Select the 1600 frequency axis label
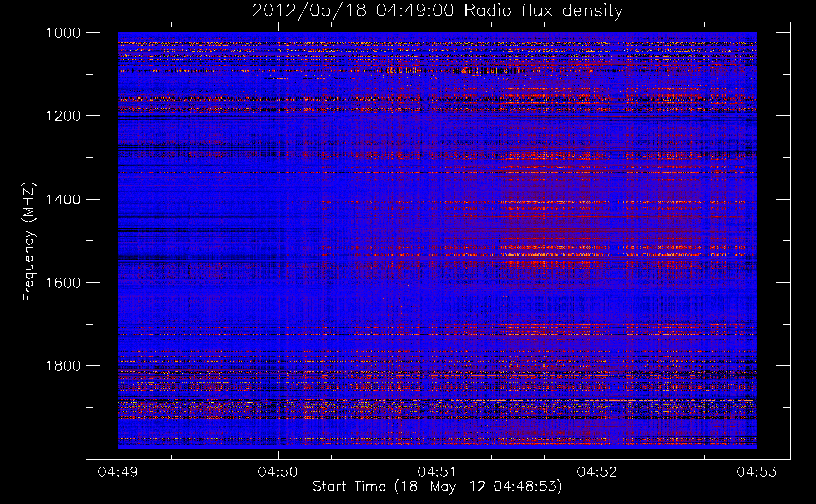The height and width of the screenshot is (504, 816). (63, 282)
